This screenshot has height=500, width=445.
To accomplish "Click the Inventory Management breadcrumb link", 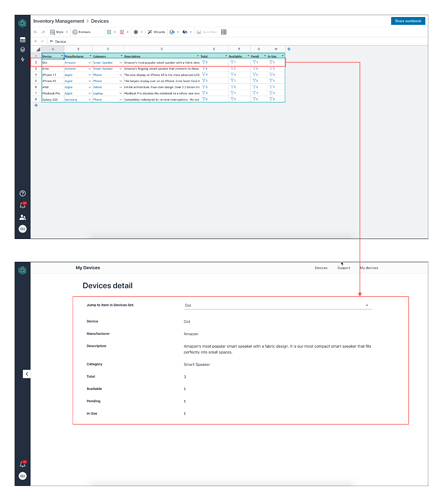I will tap(59, 21).
